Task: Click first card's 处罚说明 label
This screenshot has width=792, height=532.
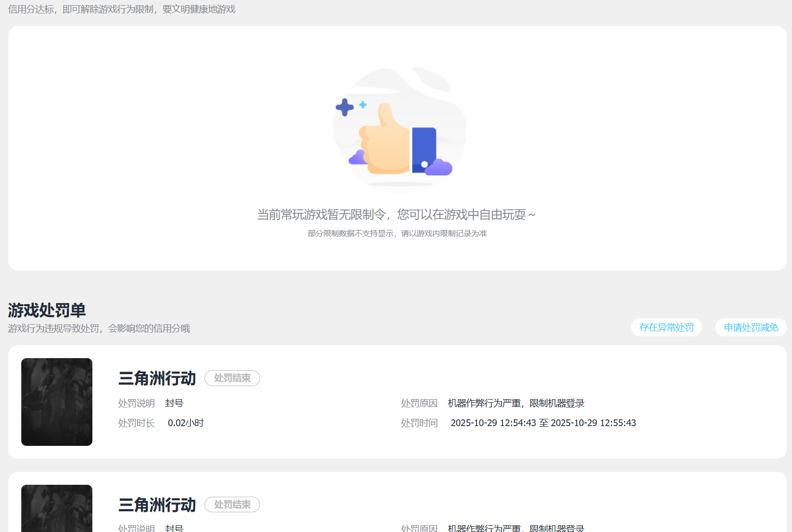Action: click(x=136, y=403)
